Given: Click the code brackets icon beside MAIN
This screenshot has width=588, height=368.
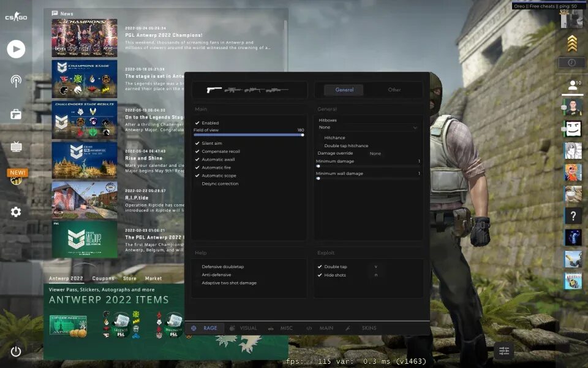Looking at the screenshot, I should tap(309, 328).
